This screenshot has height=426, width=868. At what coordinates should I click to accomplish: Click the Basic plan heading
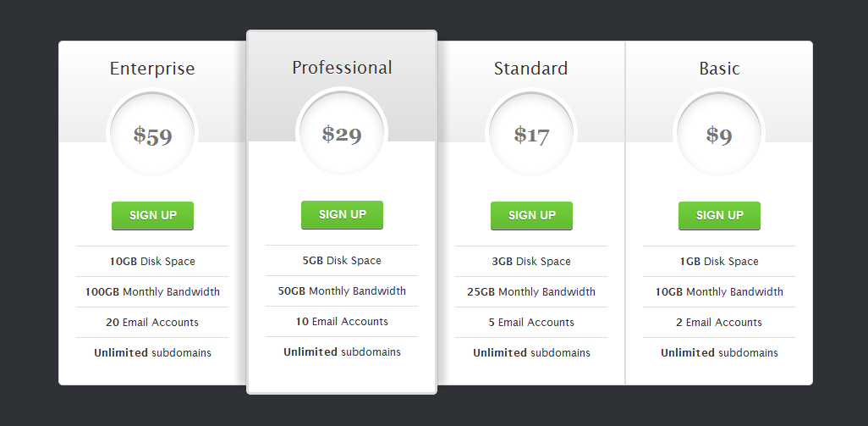click(719, 69)
